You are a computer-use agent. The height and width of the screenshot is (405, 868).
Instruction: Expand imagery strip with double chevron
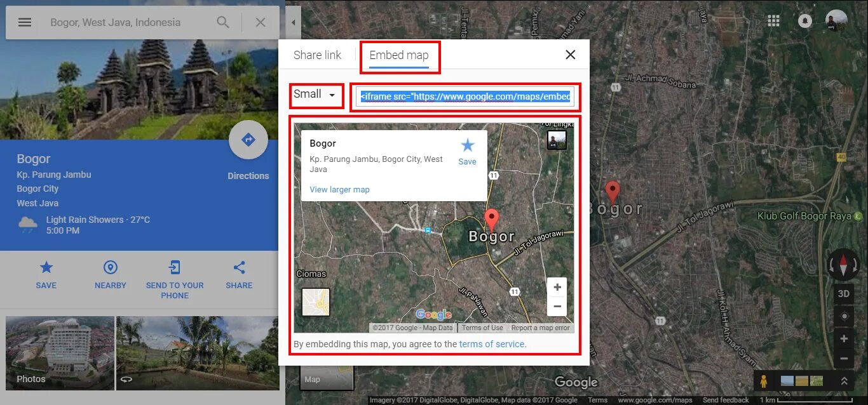(844, 381)
